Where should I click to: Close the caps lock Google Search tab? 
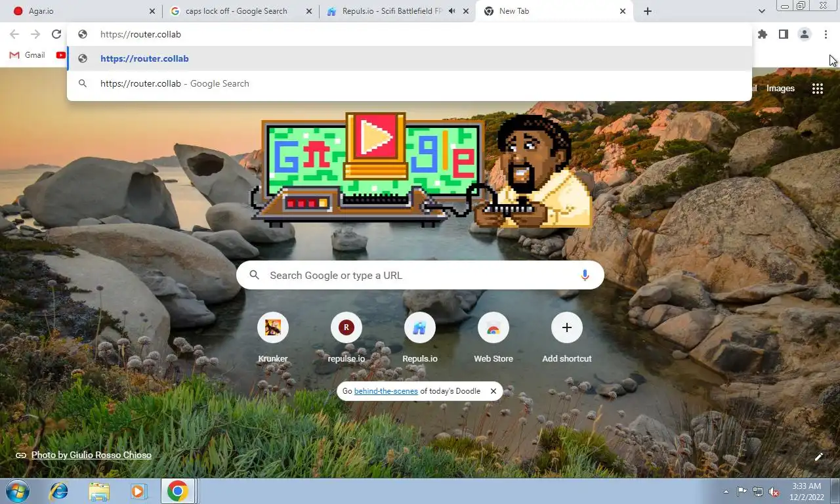[x=309, y=11]
